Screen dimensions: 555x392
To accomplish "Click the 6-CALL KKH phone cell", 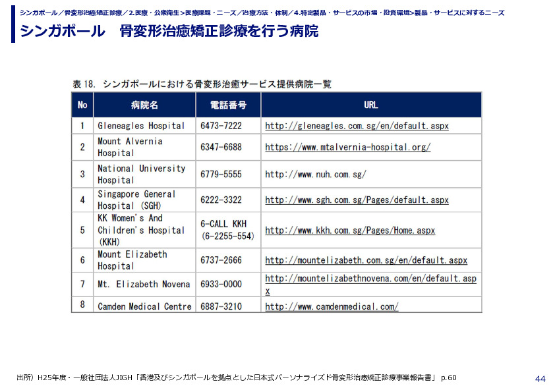I will coord(228,230).
